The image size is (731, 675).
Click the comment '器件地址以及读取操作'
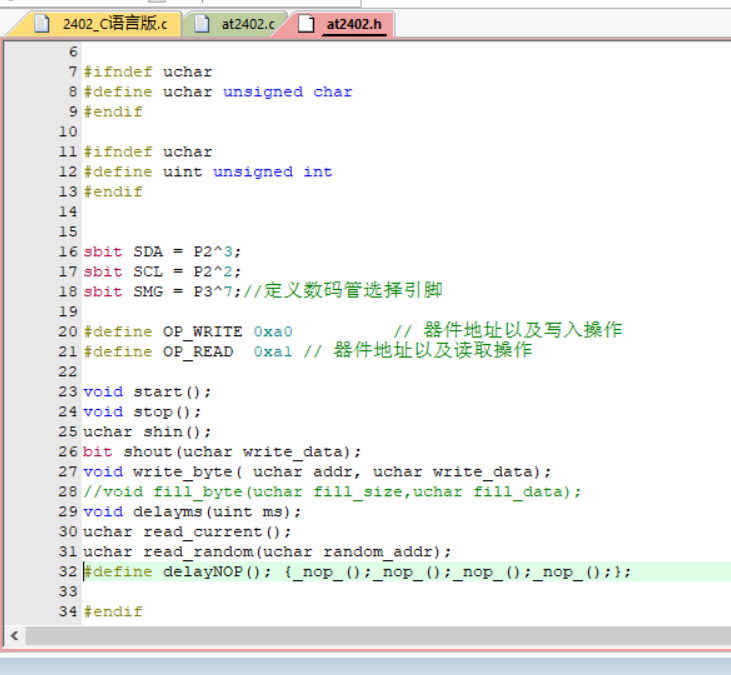pyautogui.click(x=433, y=350)
